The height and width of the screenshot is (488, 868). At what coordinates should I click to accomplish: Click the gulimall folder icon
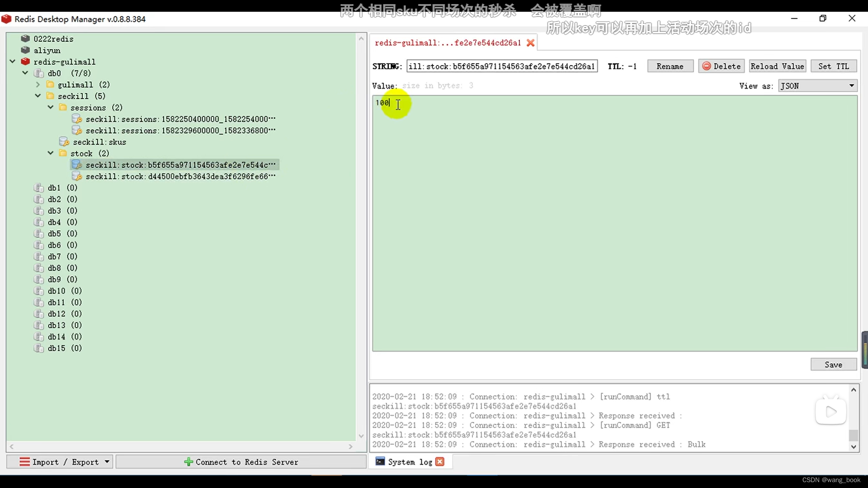coord(50,84)
